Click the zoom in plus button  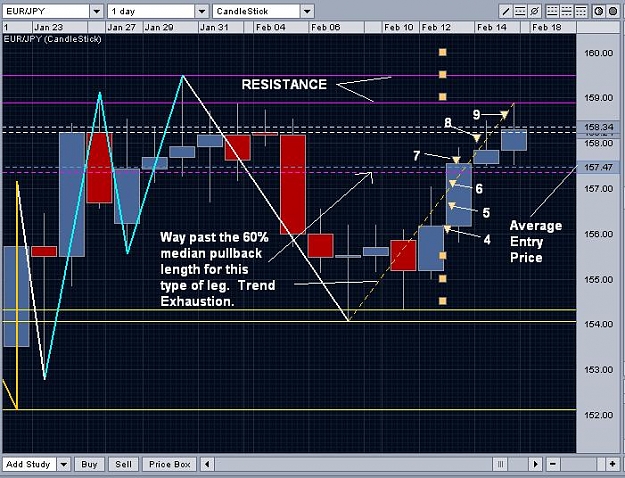pos(612,464)
